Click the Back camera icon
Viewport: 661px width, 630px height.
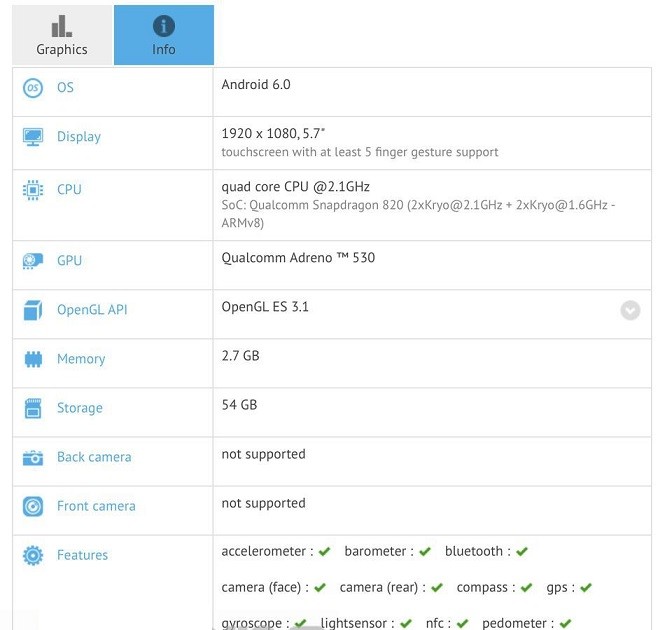pyautogui.click(x=33, y=458)
